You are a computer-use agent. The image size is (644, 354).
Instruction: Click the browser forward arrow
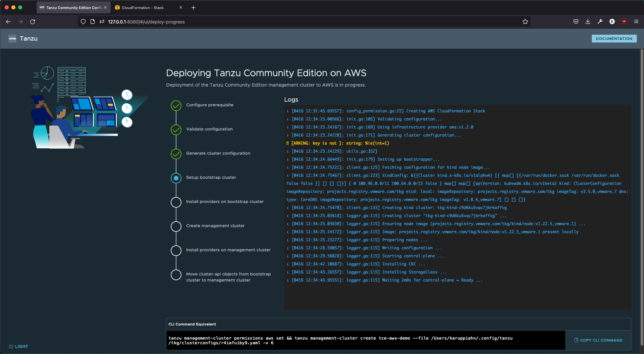click(x=20, y=22)
